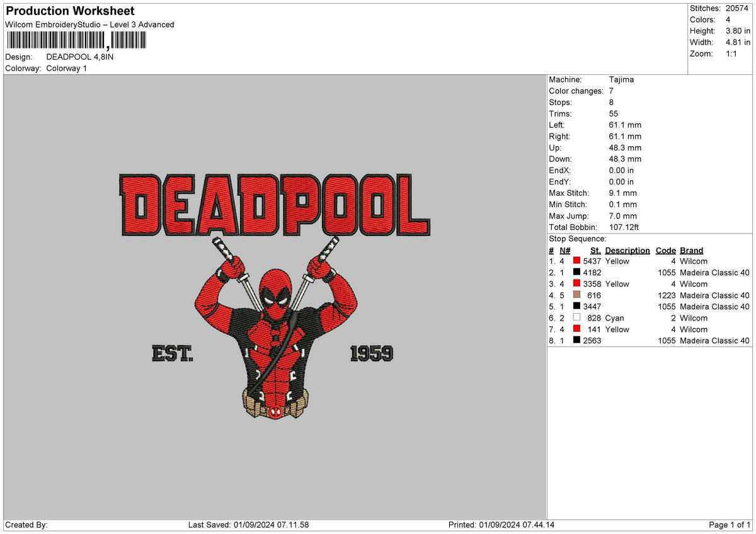The height and width of the screenshot is (534, 756).
Task: Select the Stop Sequence section label
Action: coord(576,239)
